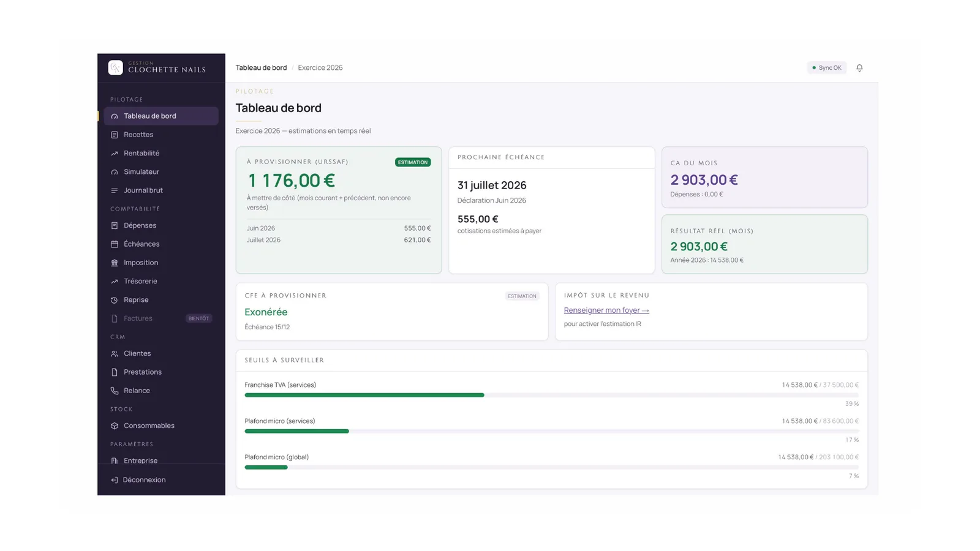Click the 17 % percentage value
The image size is (980, 551).
coord(852,440)
